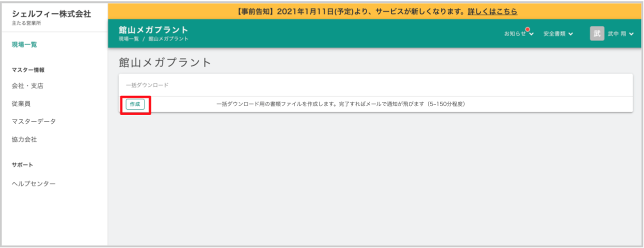The image size is (644, 248).
Task: Click the 一括ダウンロード section header
Action: [x=147, y=85]
